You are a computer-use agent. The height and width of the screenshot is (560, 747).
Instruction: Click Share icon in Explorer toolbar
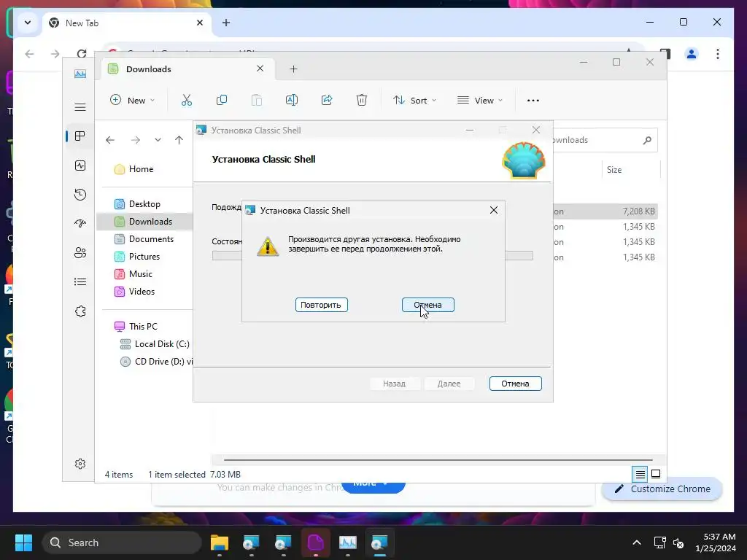click(x=327, y=100)
